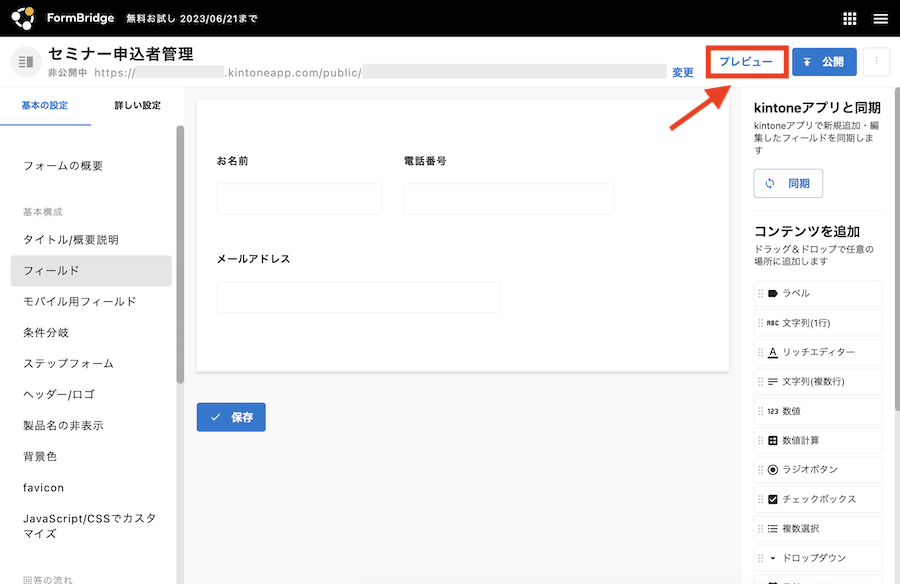
Task: Click the プレビュー button
Action: (746, 62)
